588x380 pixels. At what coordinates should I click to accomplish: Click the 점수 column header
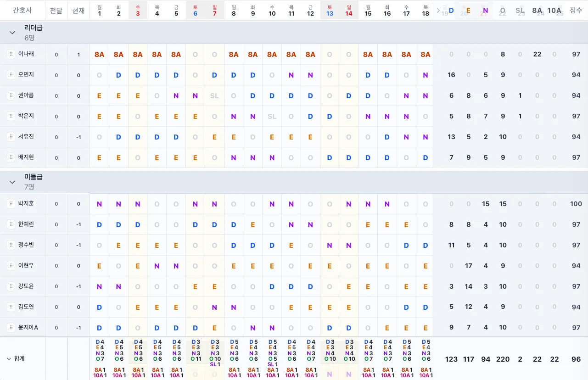(x=576, y=10)
